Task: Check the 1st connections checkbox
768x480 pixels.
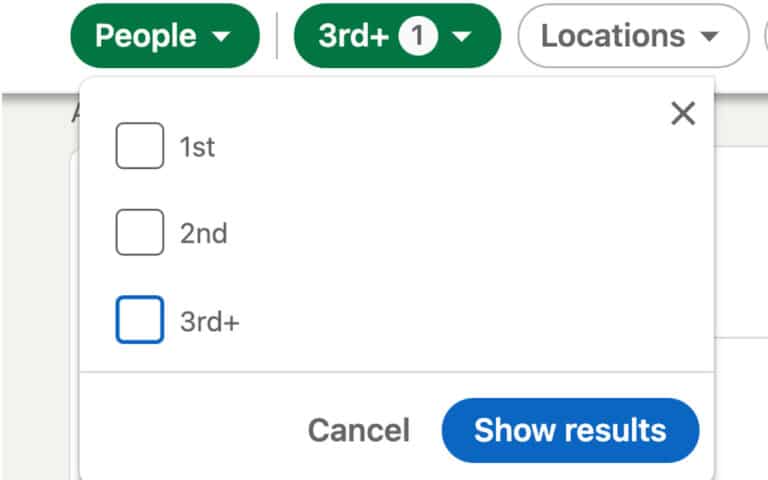Action: click(139, 146)
